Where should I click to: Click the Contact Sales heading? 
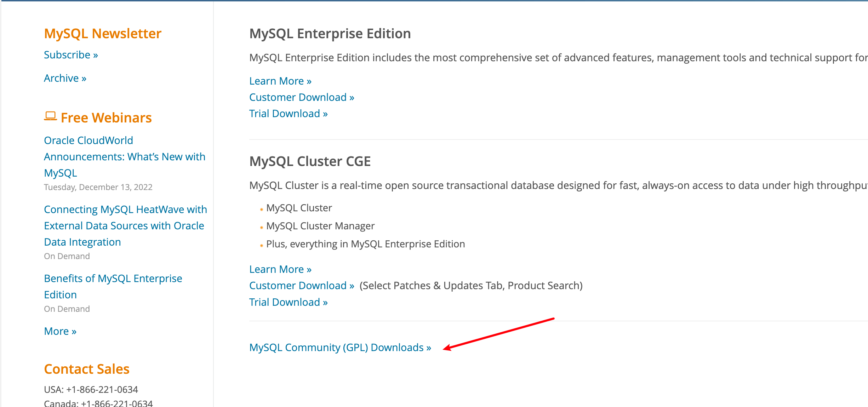[x=87, y=369]
